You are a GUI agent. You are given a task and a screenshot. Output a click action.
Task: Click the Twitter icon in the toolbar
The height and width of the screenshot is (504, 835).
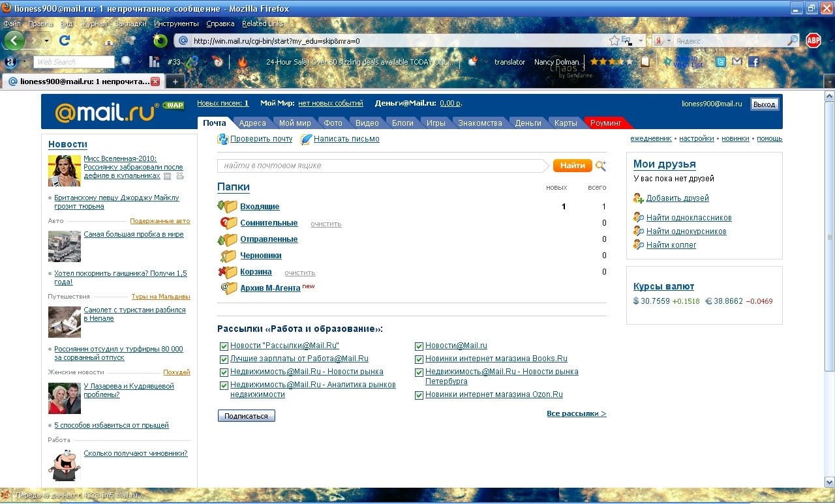720,62
